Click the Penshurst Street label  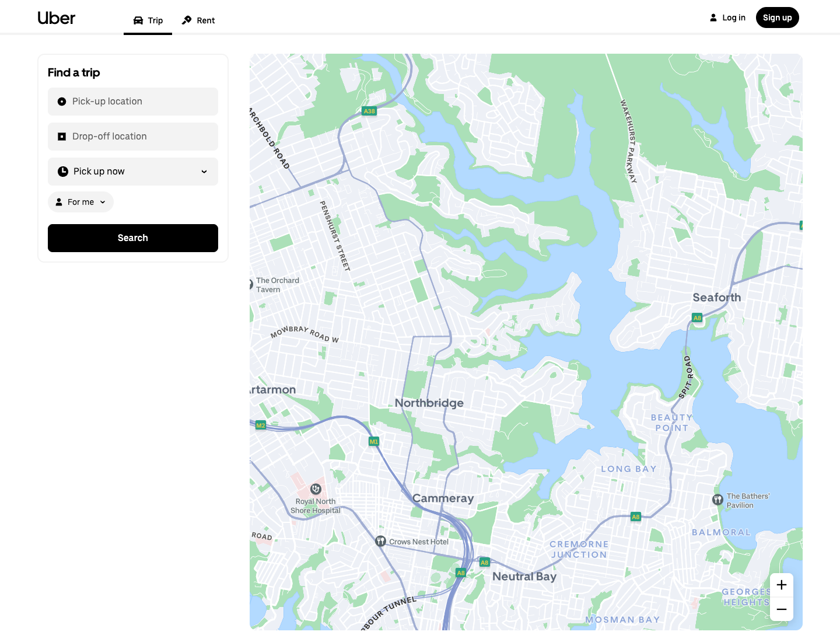335,236
